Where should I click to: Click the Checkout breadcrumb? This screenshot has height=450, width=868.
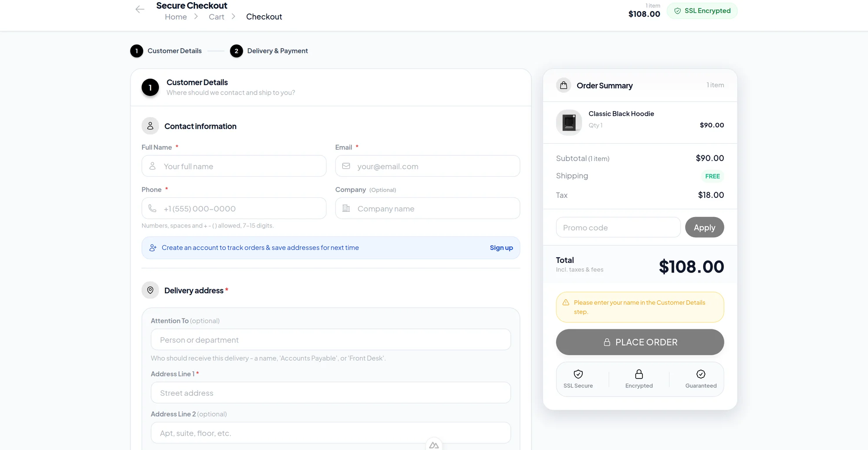click(264, 17)
